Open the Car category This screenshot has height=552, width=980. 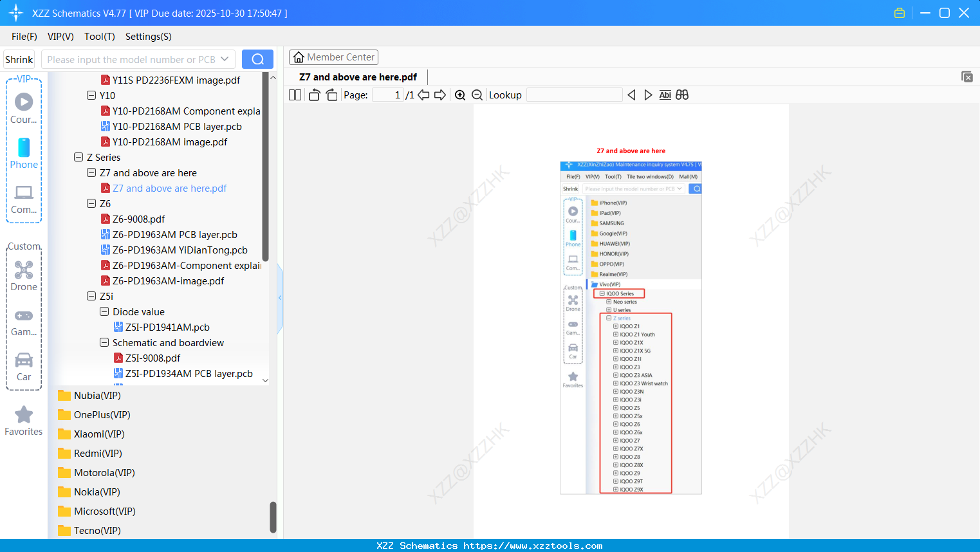[24, 367]
